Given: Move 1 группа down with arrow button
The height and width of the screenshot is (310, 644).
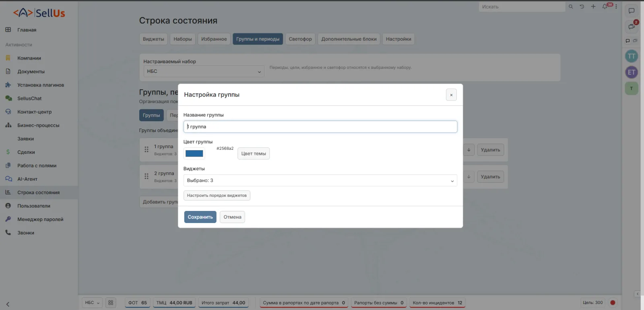Looking at the screenshot, I should (469, 150).
